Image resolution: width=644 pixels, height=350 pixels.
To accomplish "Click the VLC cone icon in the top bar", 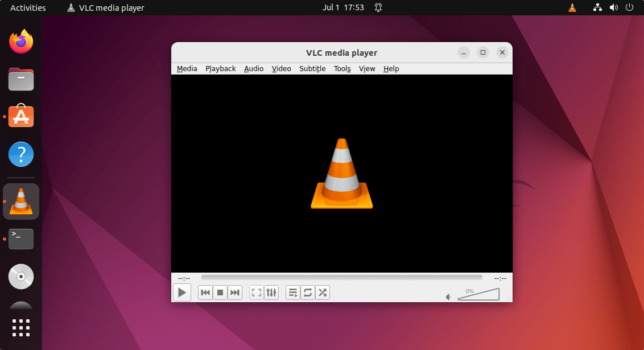I will click(71, 7).
